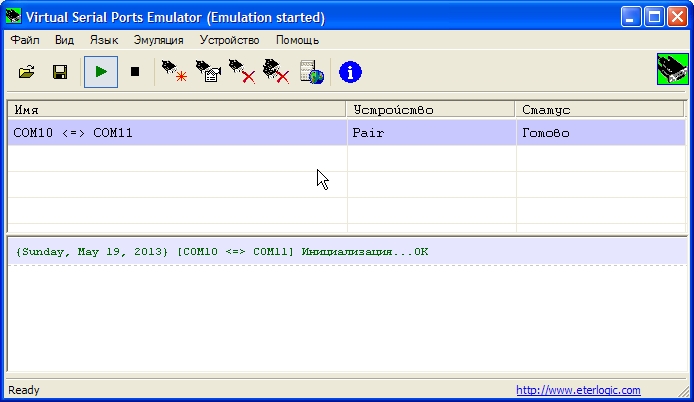
Task: Click the Готово status cell
Action: pos(601,133)
